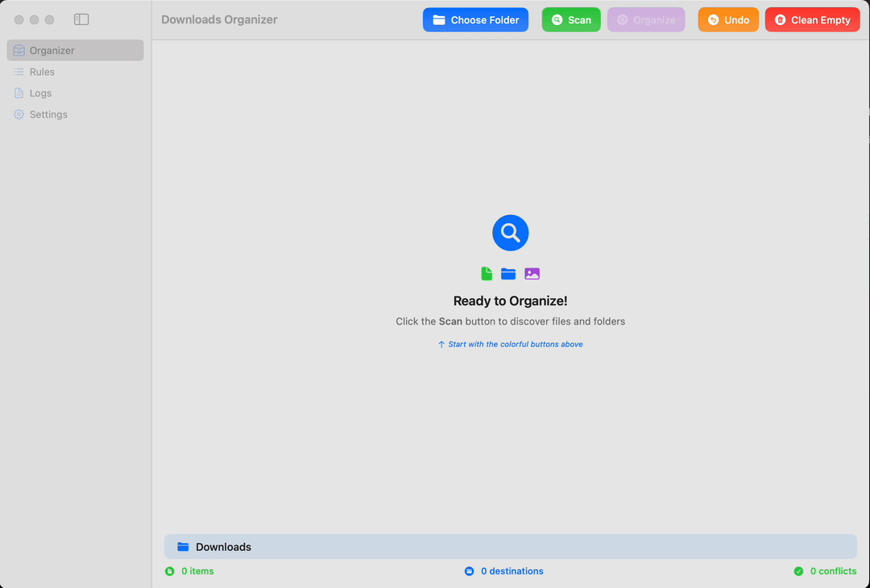Open Settings using the gear icon
The height and width of the screenshot is (588, 870).
(x=18, y=114)
